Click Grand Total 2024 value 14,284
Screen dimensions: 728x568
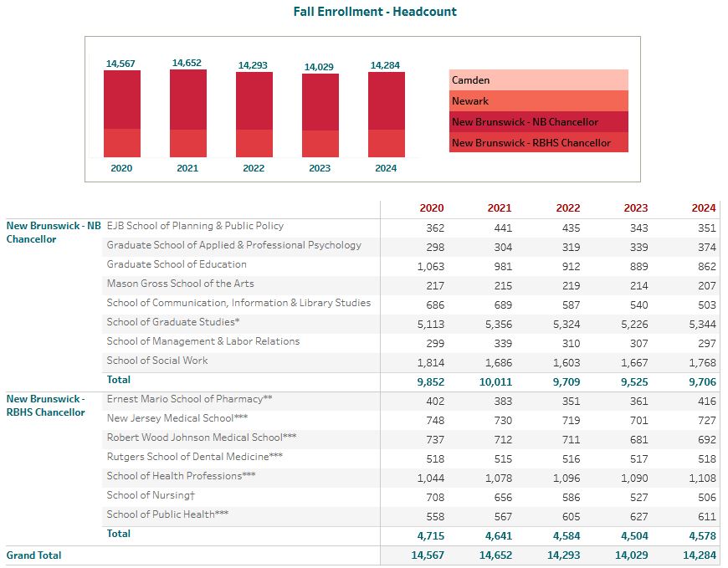(x=700, y=555)
